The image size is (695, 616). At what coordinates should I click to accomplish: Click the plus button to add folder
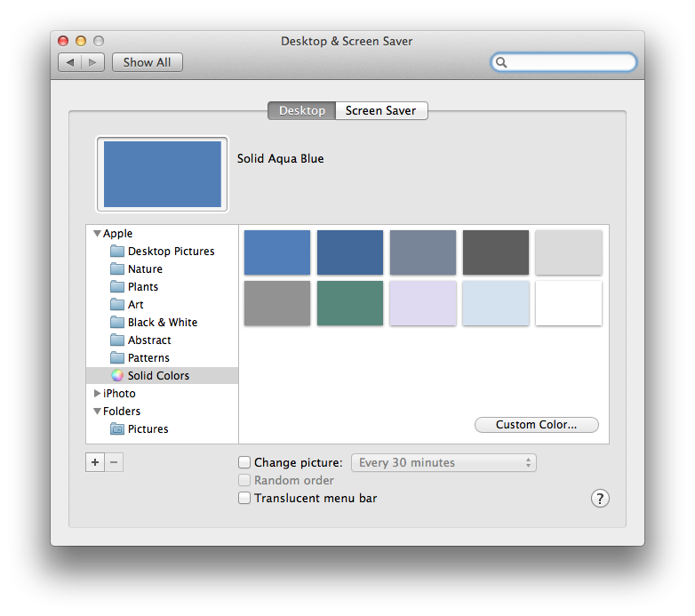coord(95,462)
